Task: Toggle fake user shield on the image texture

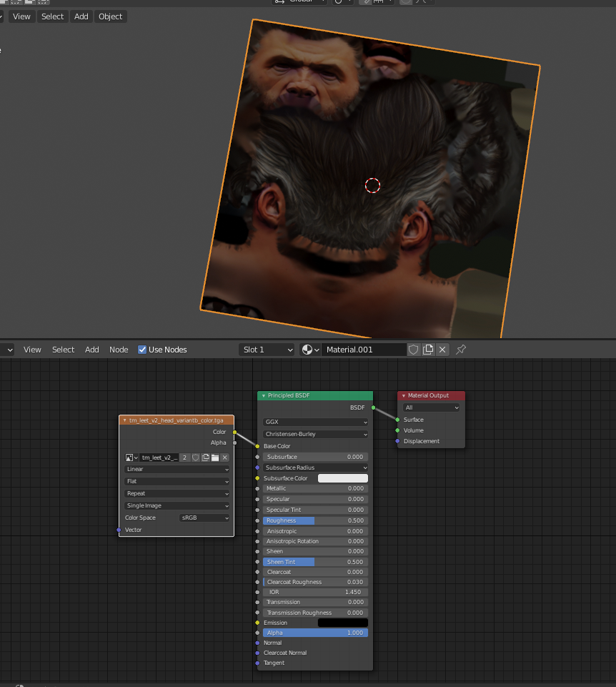Action: pos(196,458)
